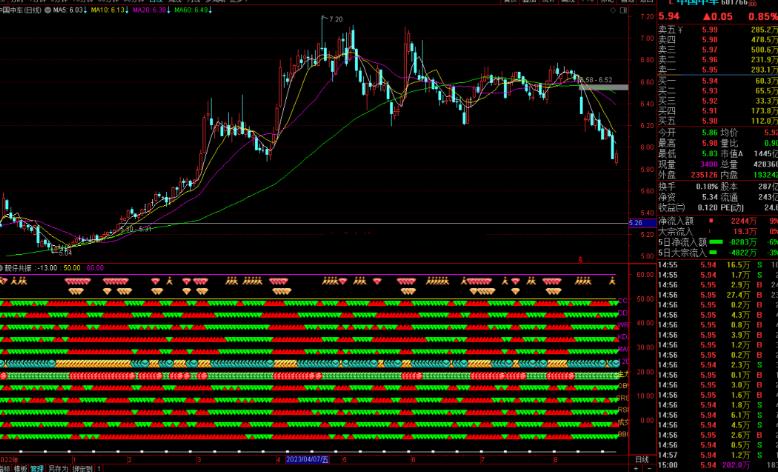The width and height of the screenshot is (778, 472).
Task: Click the 绑定到 button at bottom
Action: (x=82, y=468)
